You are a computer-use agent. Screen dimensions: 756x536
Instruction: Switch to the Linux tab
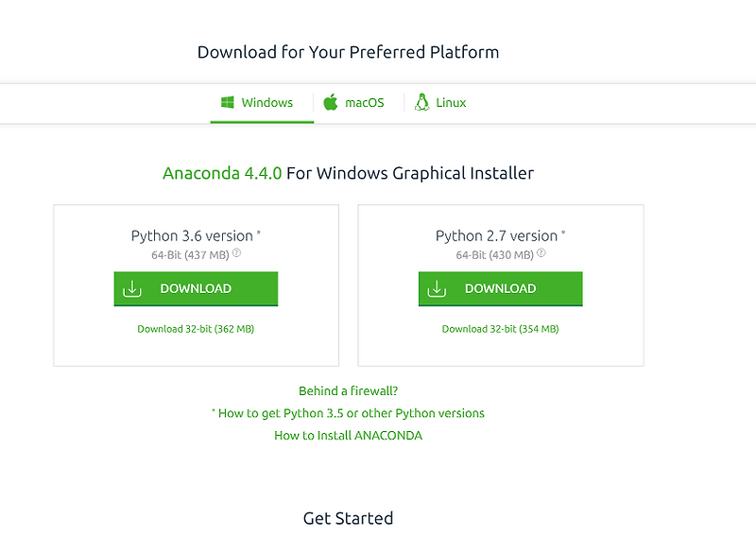tap(440, 103)
